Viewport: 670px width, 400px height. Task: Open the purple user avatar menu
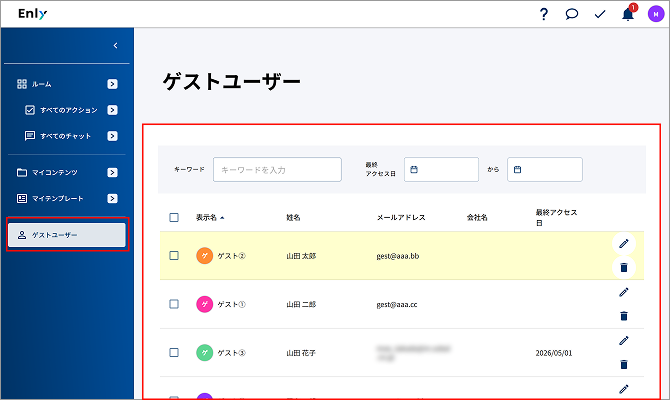point(656,14)
